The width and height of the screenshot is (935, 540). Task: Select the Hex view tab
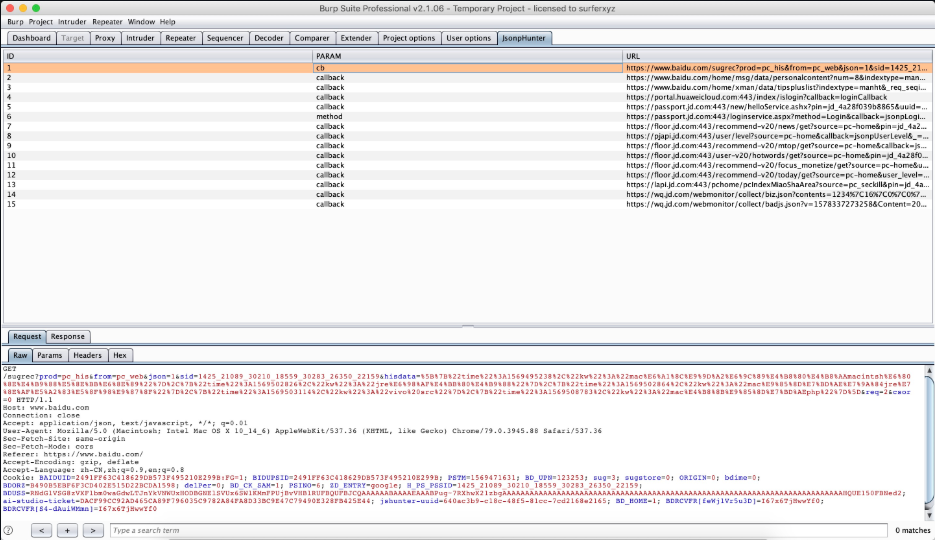pyautogui.click(x=120, y=355)
